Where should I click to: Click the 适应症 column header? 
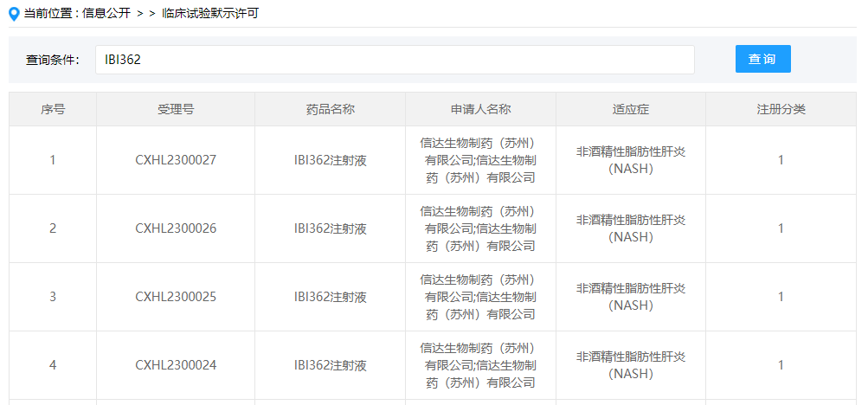click(x=631, y=110)
